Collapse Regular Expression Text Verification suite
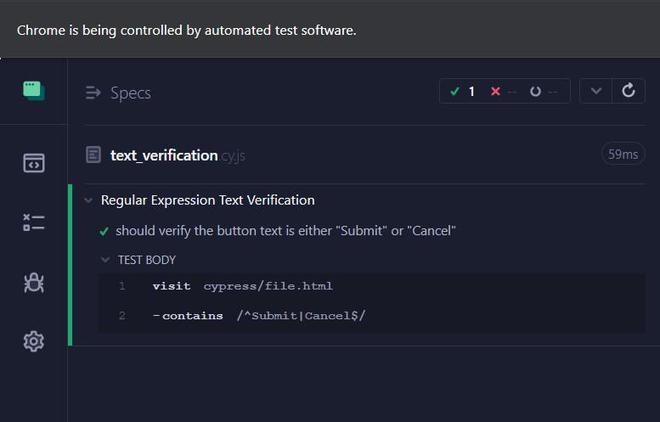 pos(89,200)
